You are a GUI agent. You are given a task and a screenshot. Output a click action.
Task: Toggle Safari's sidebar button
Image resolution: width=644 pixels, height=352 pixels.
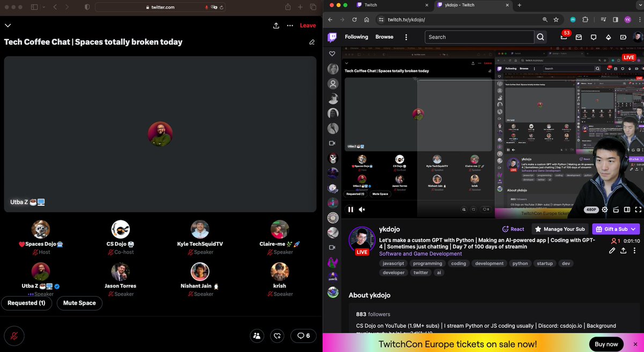(34, 8)
